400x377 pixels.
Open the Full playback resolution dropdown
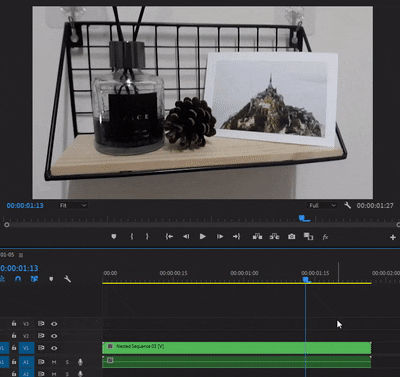[322, 205]
